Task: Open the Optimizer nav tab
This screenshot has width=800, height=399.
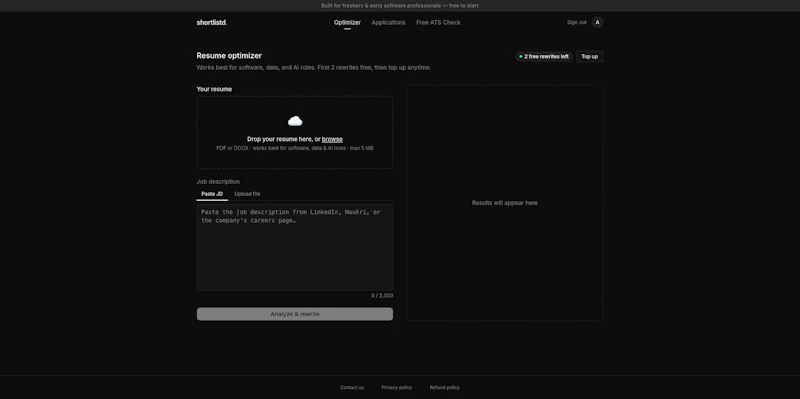Action: point(347,22)
